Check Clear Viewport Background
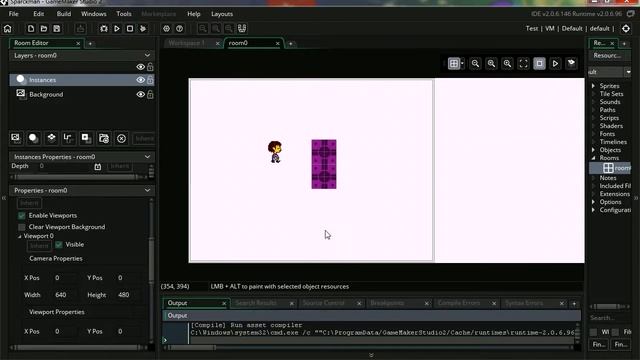This screenshot has width=640, height=360. [22, 227]
